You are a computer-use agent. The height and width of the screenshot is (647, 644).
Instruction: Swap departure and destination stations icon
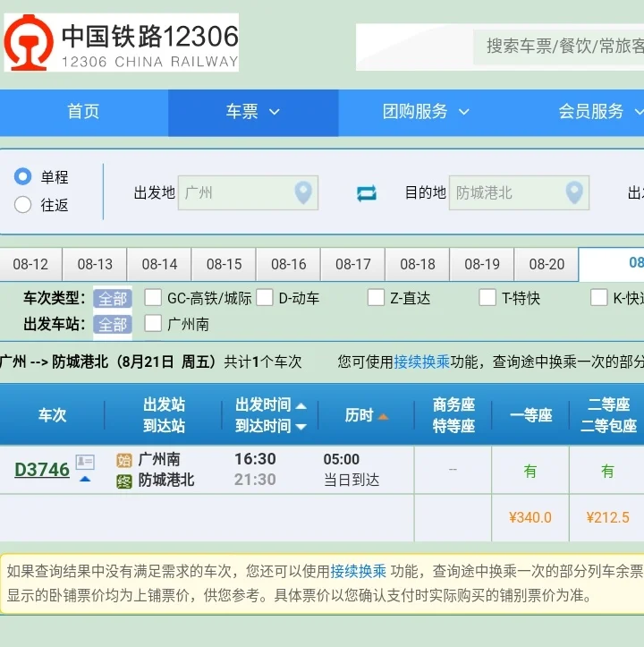(367, 193)
